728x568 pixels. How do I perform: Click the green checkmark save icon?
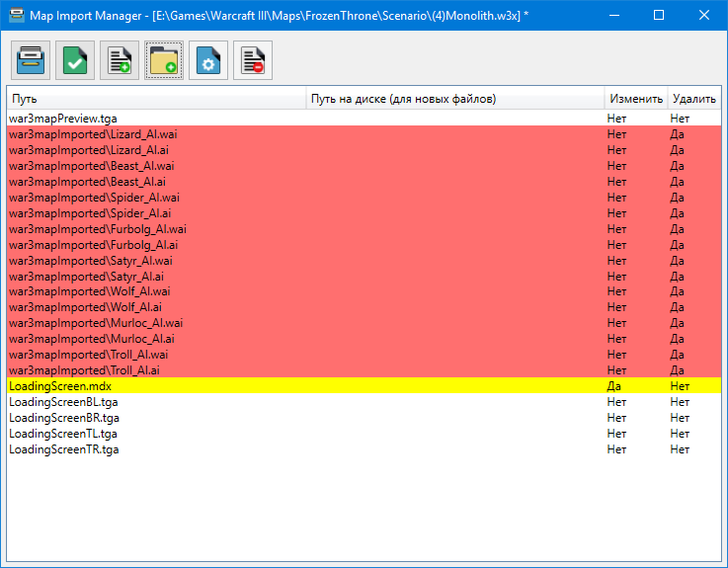click(x=75, y=60)
